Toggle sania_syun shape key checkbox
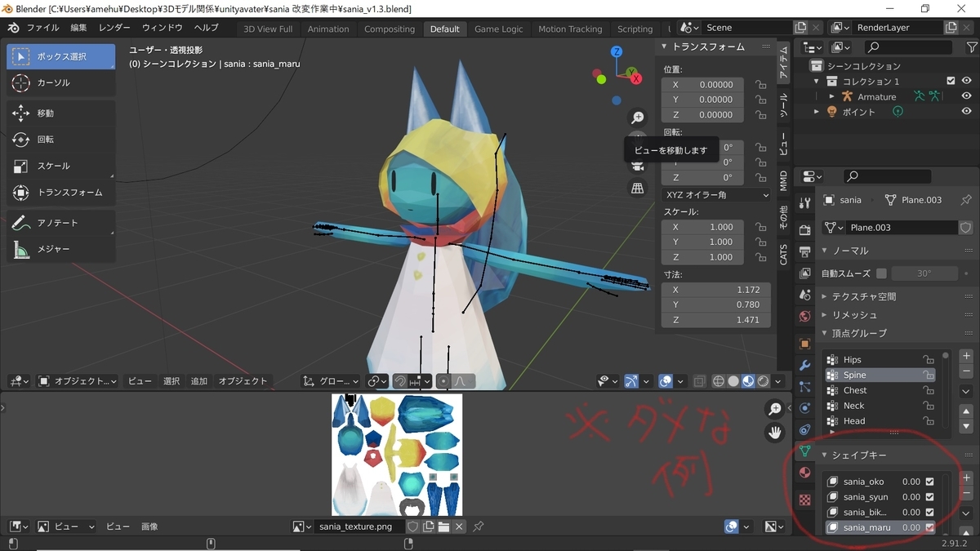Image resolution: width=980 pixels, height=551 pixels. click(x=929, y=497)
